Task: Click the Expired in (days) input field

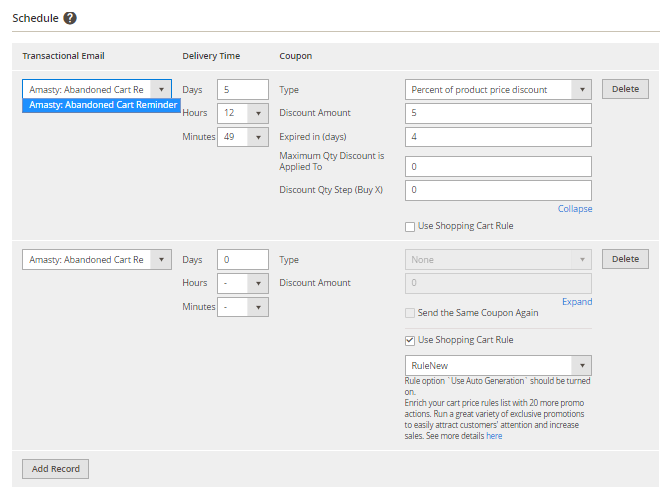Action: point(498,136)
